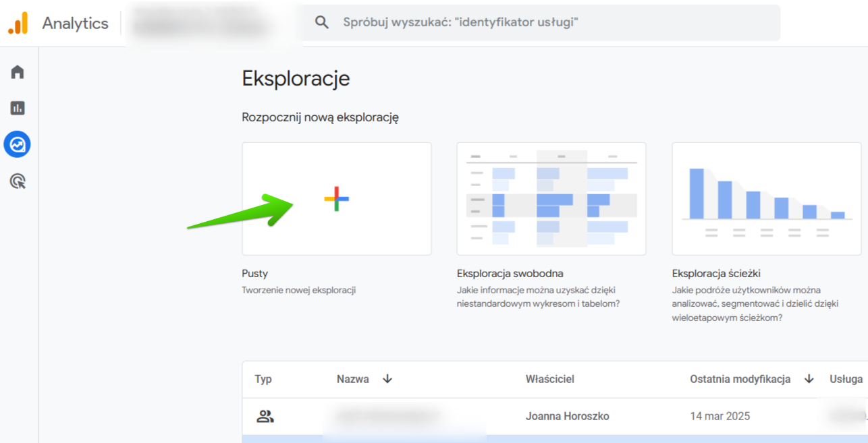Click the colorful plus icon
The image size is (868, 443).
tap(336, 199)
